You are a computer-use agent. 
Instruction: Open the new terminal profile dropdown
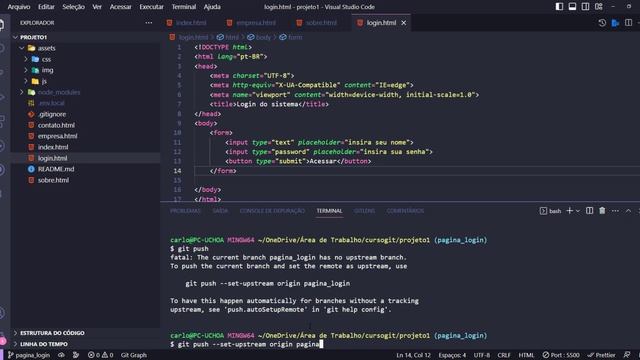point(578,211)
